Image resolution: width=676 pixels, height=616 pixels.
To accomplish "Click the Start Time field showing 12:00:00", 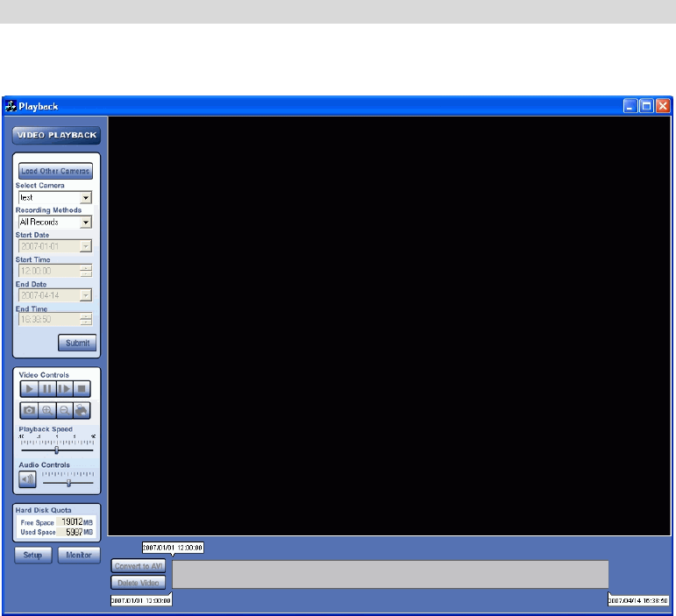I will click(x=50, y=271).
